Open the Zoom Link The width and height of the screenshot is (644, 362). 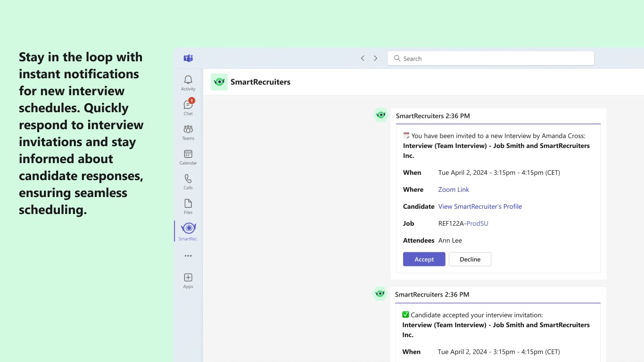coord(454,189)
